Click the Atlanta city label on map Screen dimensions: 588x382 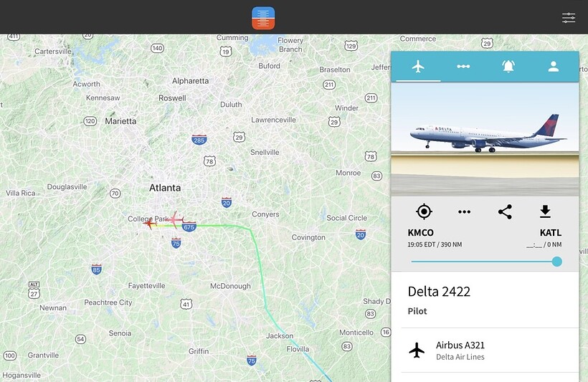coord(165,188)
